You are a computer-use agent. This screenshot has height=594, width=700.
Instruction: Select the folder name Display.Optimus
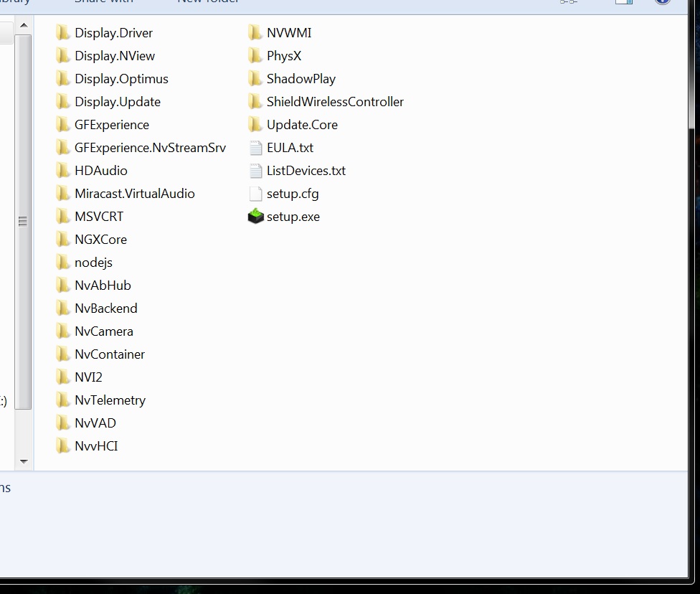point(121,79)
